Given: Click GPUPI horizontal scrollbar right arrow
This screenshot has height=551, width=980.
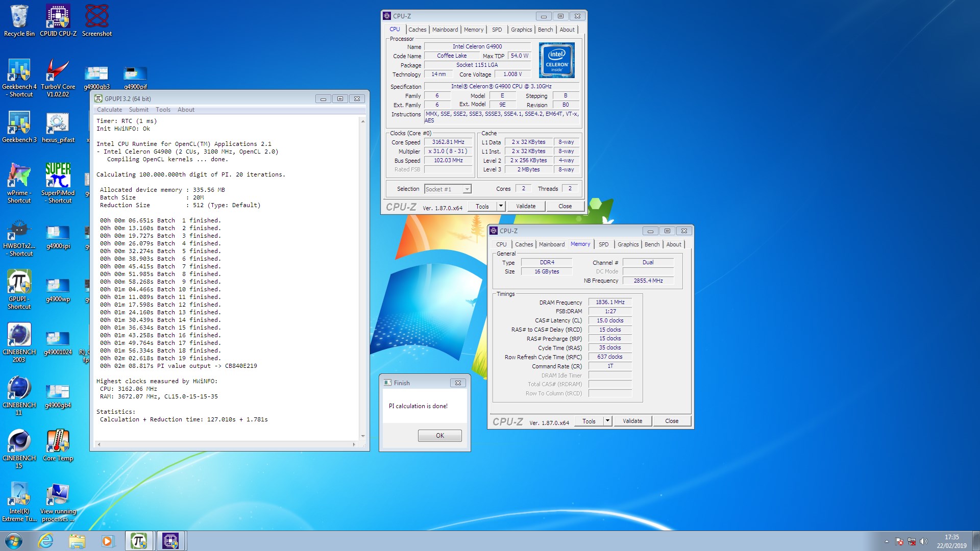Looking at the screenshot, I should click(x=354, y=444).
